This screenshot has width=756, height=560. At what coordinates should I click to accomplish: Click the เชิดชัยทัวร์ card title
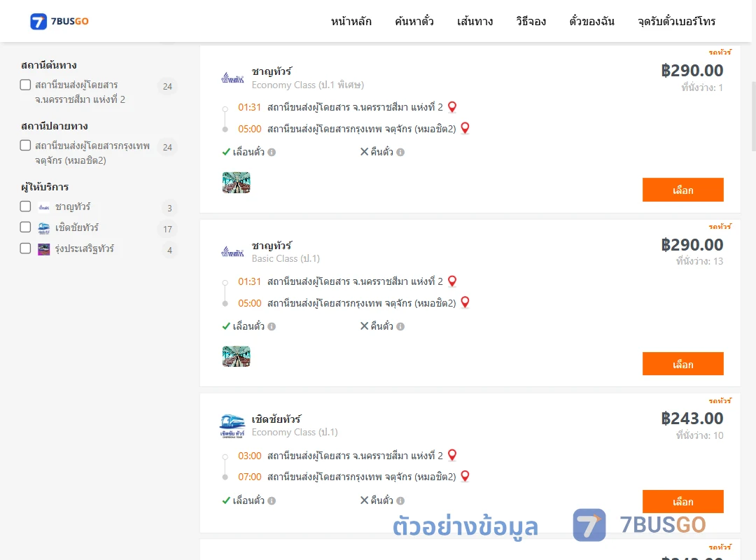click(276, 419)
